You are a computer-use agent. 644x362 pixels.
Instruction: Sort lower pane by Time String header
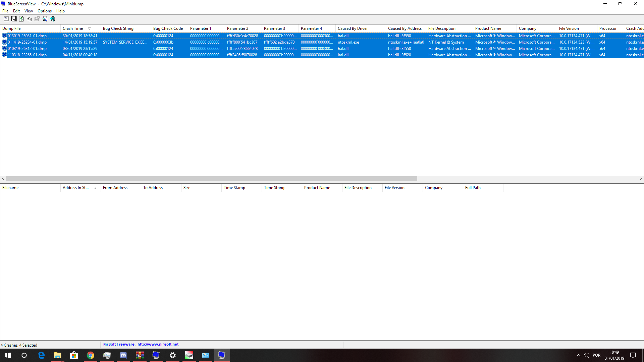click(282, 188)
